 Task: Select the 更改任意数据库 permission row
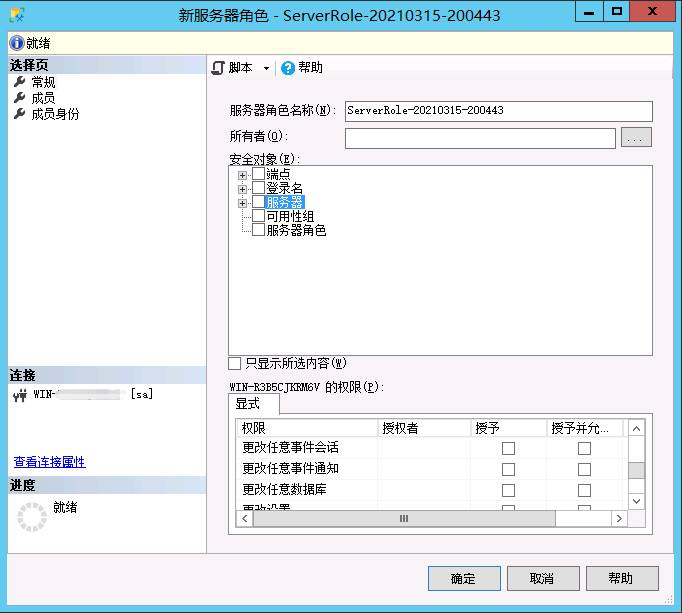click(431, 490)
